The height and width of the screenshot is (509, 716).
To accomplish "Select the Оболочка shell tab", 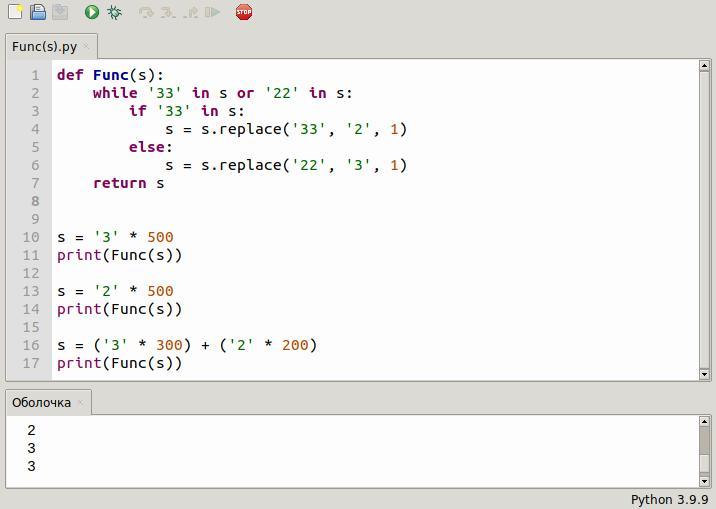I will pos(41,402).
